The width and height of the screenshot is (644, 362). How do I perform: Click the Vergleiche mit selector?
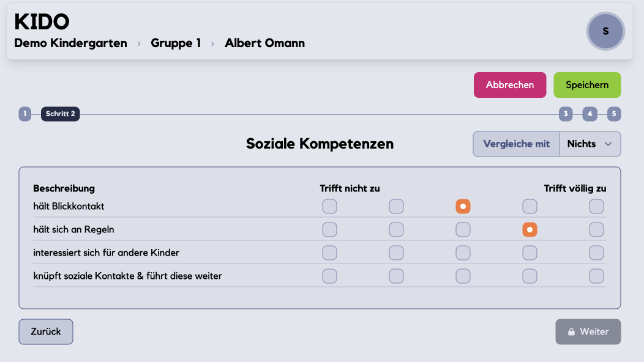[516, 144]
